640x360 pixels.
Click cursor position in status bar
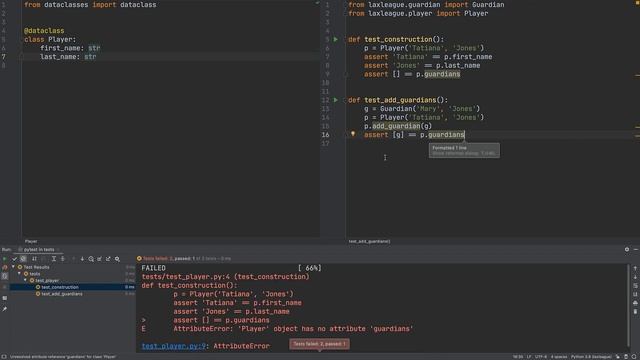(x=518, y=357)
